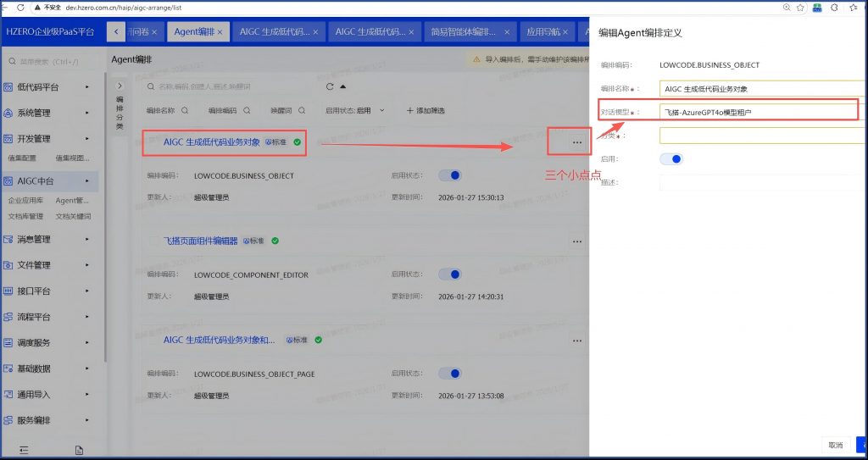This screenshot has height=460, width=868.
Task: Click the 取消 button
Action: pyautogui.click(x=835, y=445)
